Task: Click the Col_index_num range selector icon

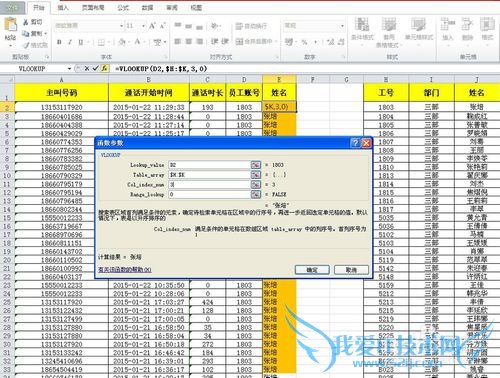Action: tap(256, 184)
